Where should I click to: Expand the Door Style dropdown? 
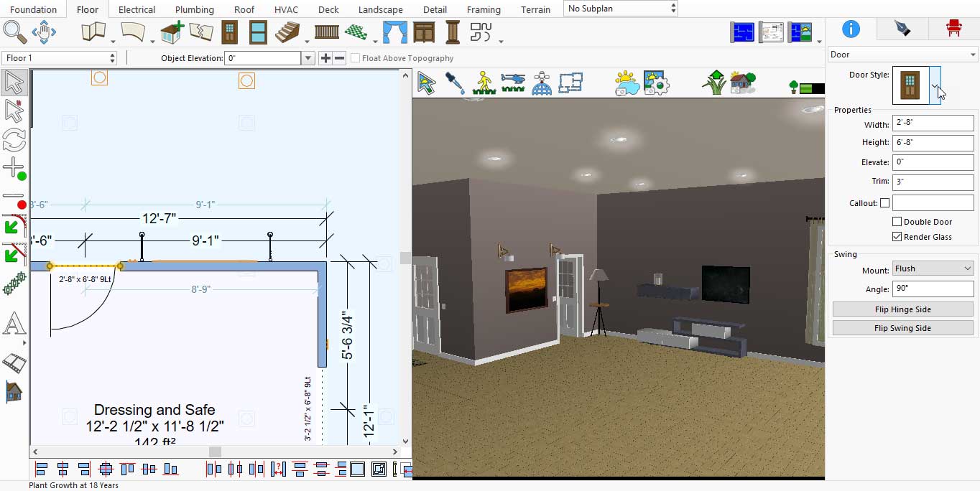(x=935, y=85)
